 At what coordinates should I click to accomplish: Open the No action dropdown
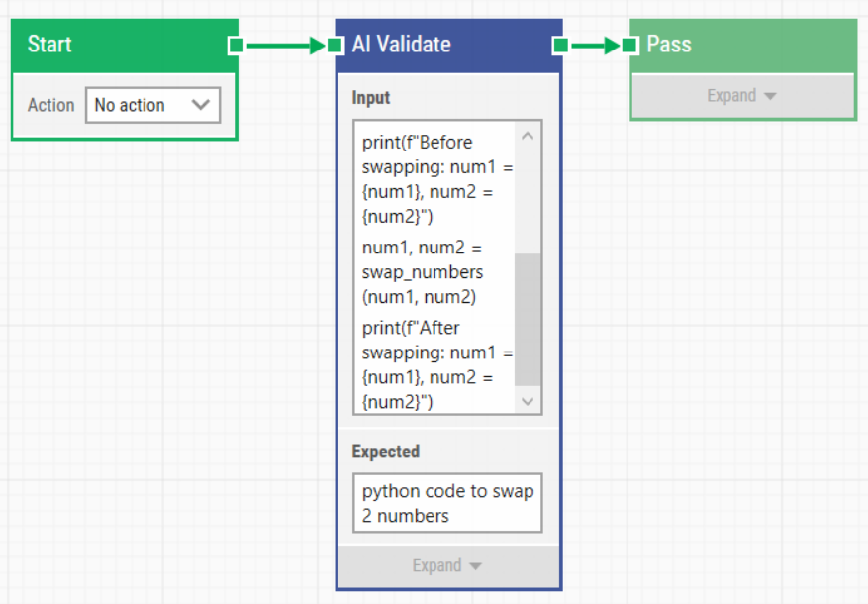pos(152,105)
